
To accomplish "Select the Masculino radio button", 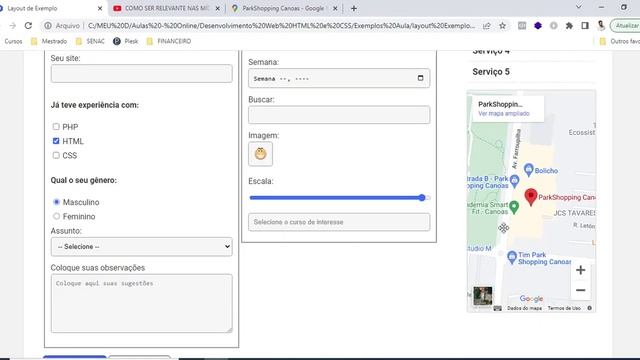I will tap(56, 202).
